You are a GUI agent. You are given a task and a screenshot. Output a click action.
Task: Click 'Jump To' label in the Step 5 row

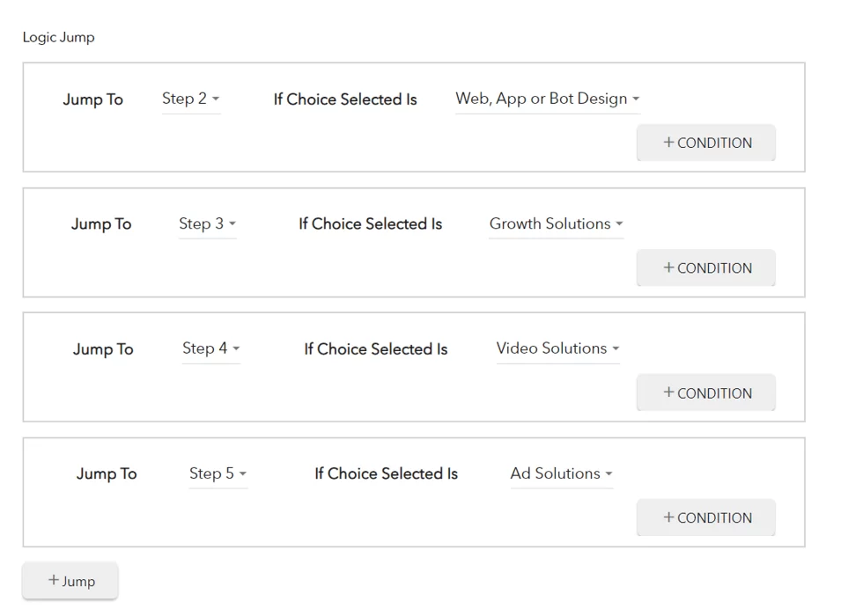coord(107,474)
